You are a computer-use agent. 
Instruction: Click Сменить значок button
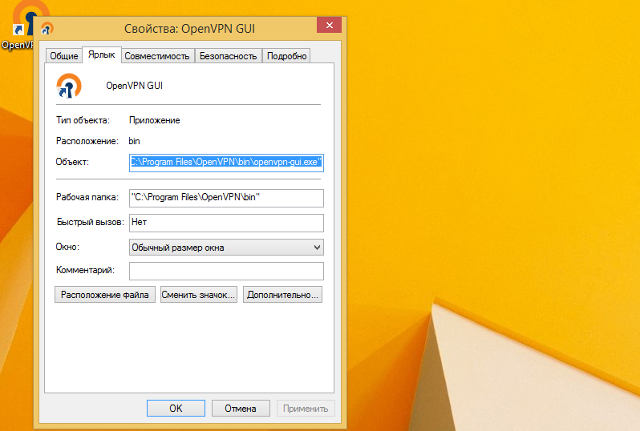tap(198, 295)
